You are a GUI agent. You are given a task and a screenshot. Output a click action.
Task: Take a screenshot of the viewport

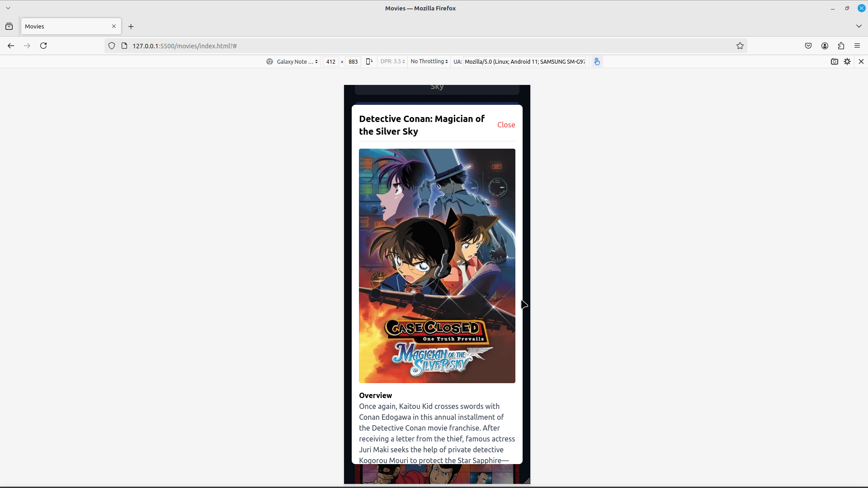pos(834,61)
